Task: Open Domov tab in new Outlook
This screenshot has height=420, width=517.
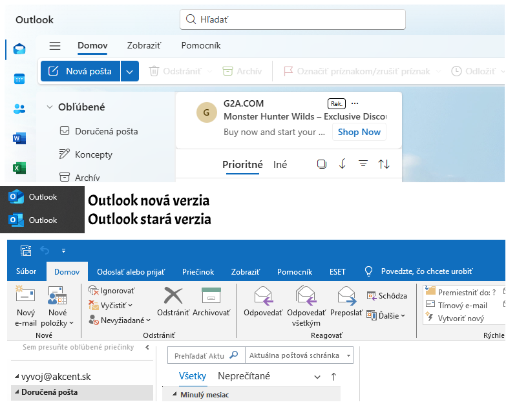Action: 92,45
